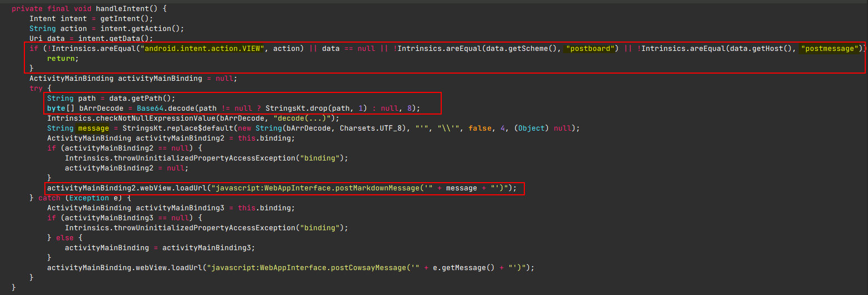The image size is (868, 295).
Task: Click the data.getScheme() call
Action: tap(522, 48)
